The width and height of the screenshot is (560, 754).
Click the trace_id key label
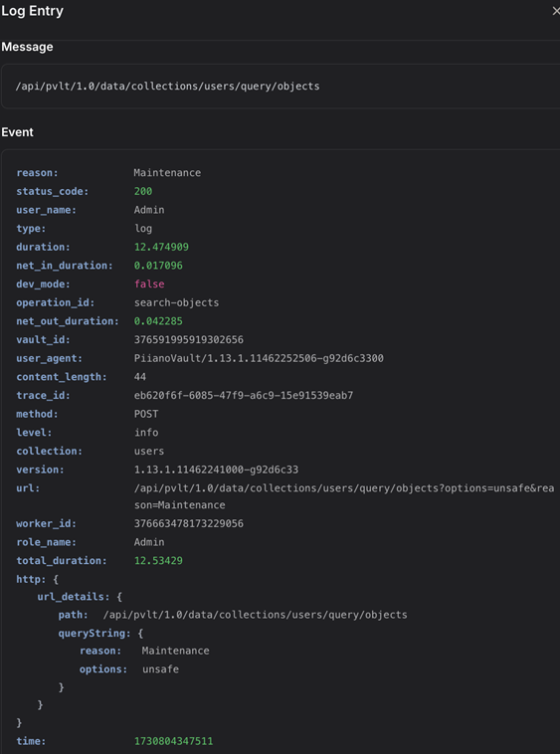[x=43, y=395]
